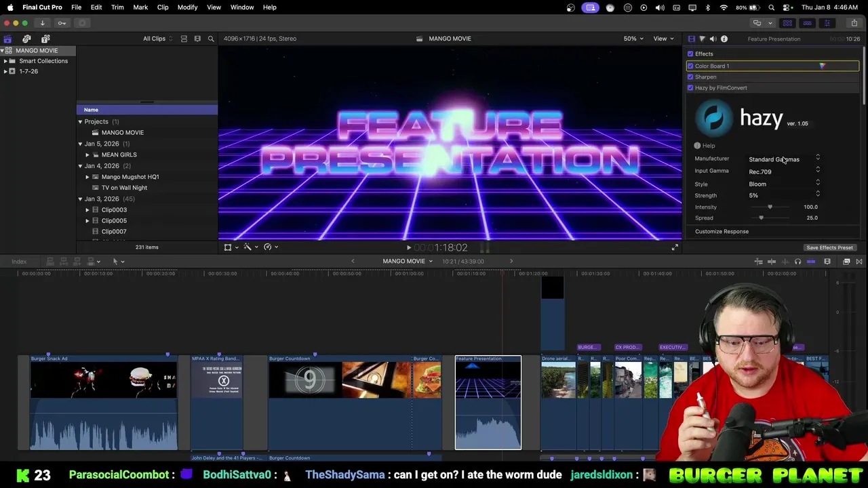Adjust the Hazy Intensity slider

click(770, 207)
